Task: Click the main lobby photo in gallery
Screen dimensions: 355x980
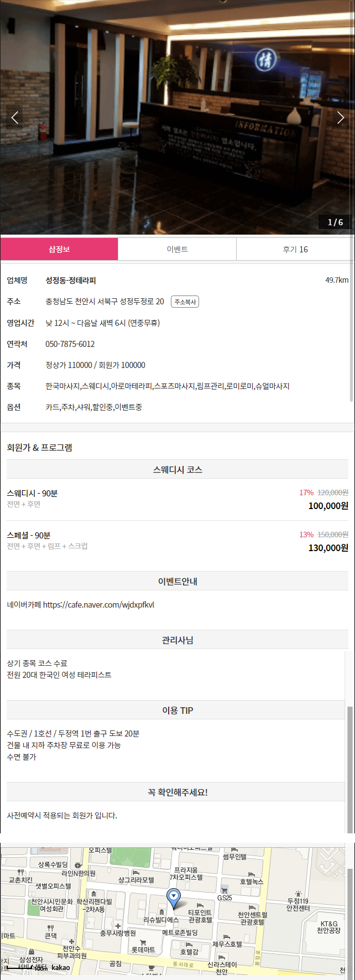Action: point(177,117)
